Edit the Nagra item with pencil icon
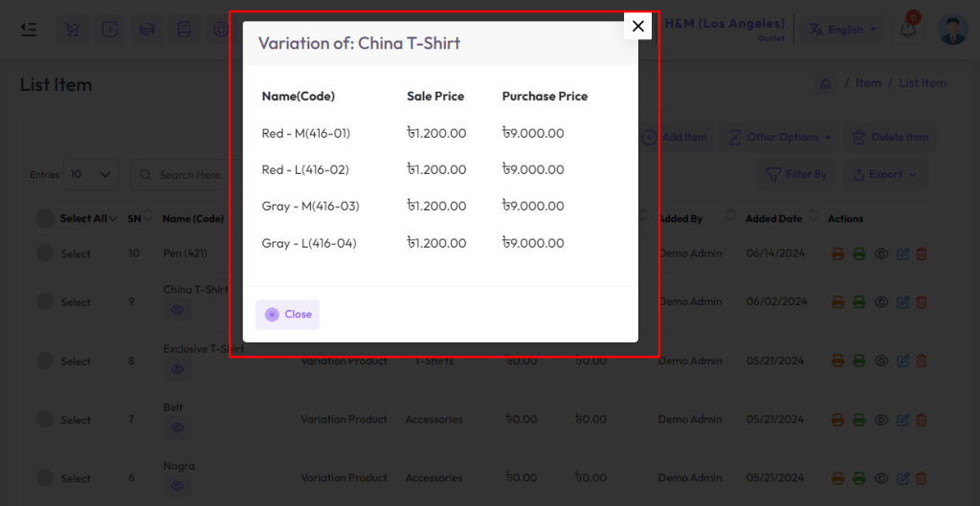The image size is (980, 506). tap(902, 478)
